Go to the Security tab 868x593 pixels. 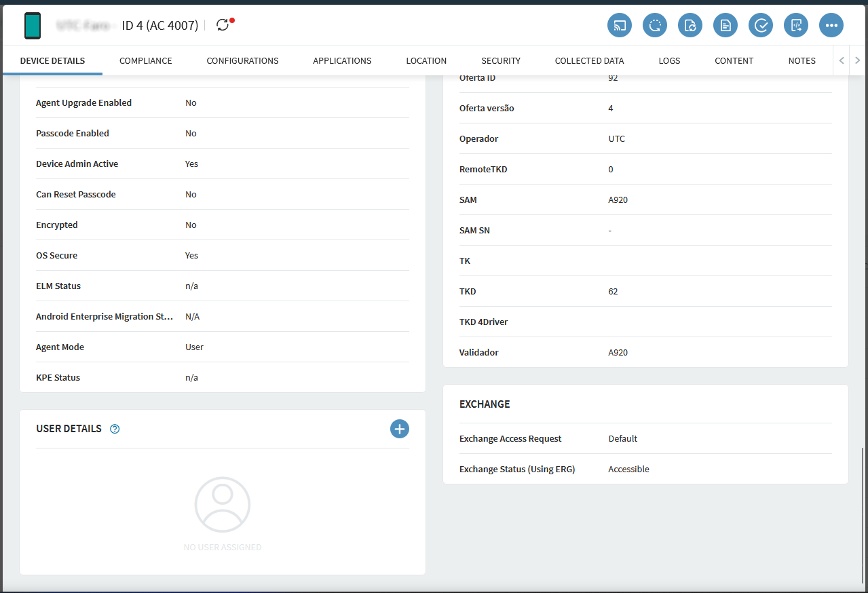click(x=501, y=60)
